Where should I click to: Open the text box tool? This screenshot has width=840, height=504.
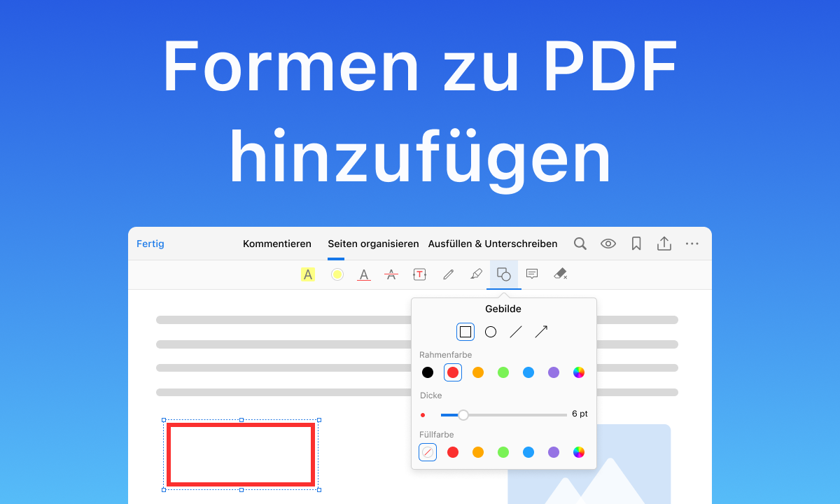pyautogui.click(x=419, y=274)
